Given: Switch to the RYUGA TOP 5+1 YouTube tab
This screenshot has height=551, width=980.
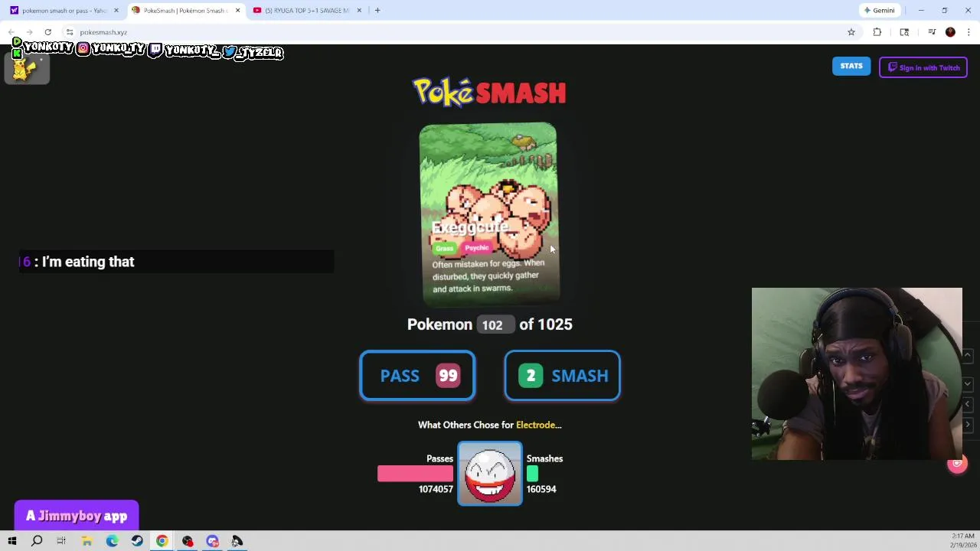Looking at the screenshot, I should click(x=306, y=10).
